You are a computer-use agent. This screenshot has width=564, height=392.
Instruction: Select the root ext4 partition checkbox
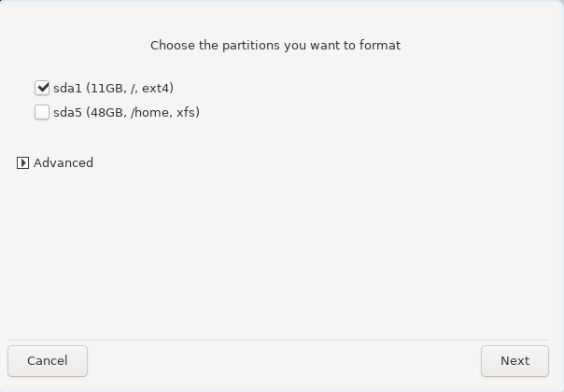click(42, 88)
